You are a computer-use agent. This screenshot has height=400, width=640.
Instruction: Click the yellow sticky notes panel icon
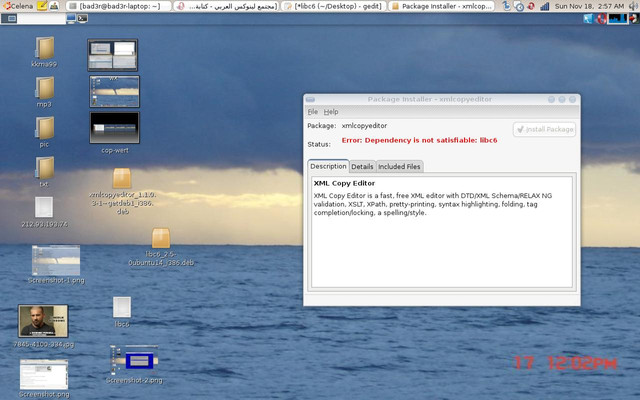click(42, 6)
